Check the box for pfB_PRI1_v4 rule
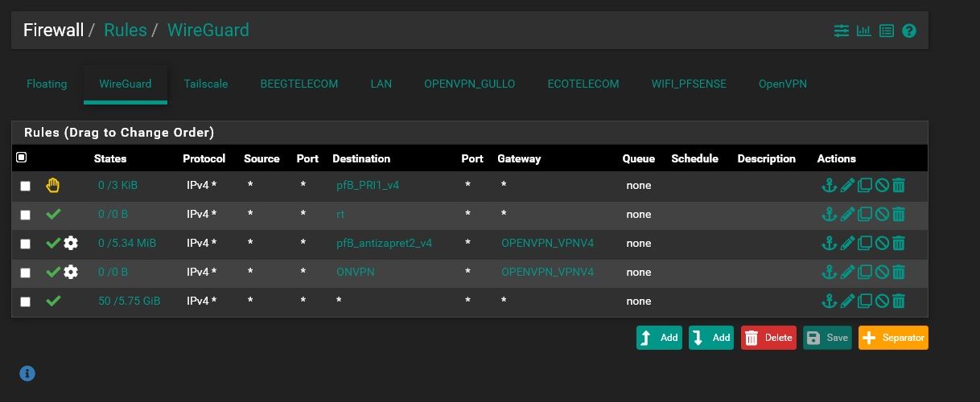The image size is (980, 402). [x=26, y=187]
